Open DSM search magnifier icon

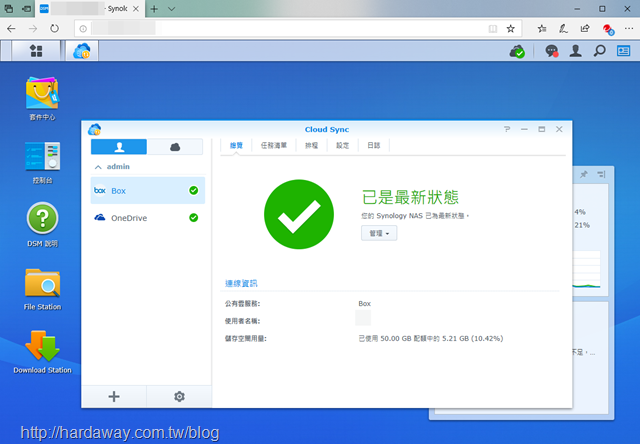coord(599,51)
